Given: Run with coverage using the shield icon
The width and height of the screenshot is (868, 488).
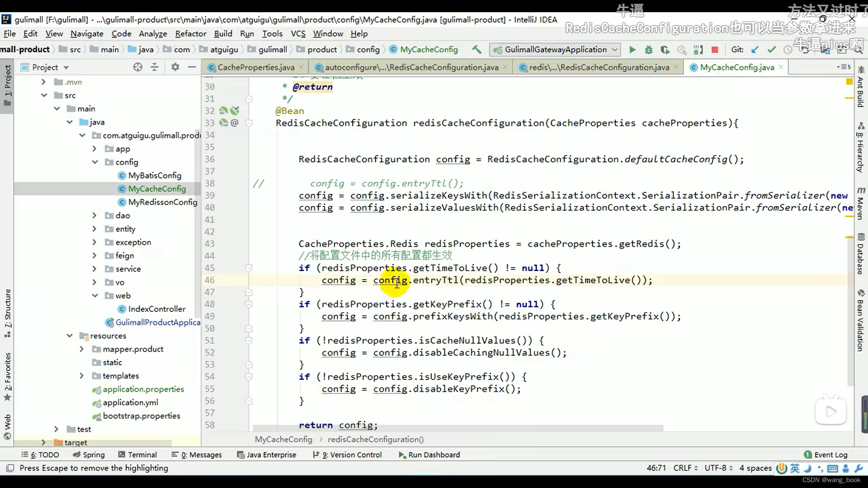Looking at the screenshot, I should tap(665, 50).
